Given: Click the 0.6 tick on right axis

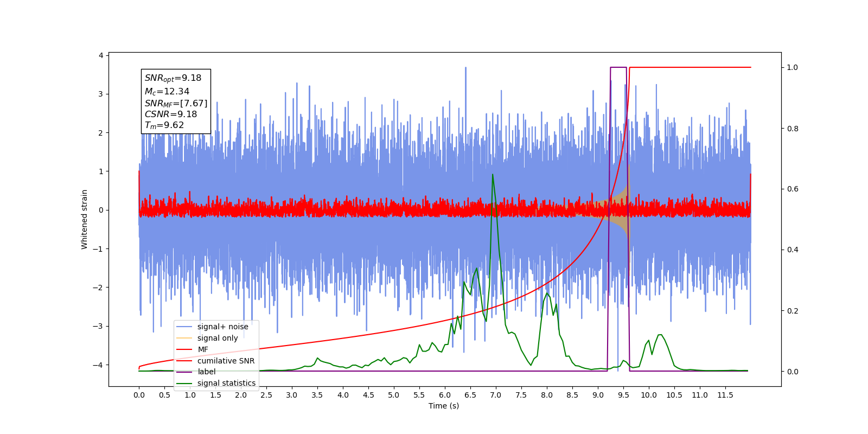Looking at the screenshot, I should tap(793, 189).
